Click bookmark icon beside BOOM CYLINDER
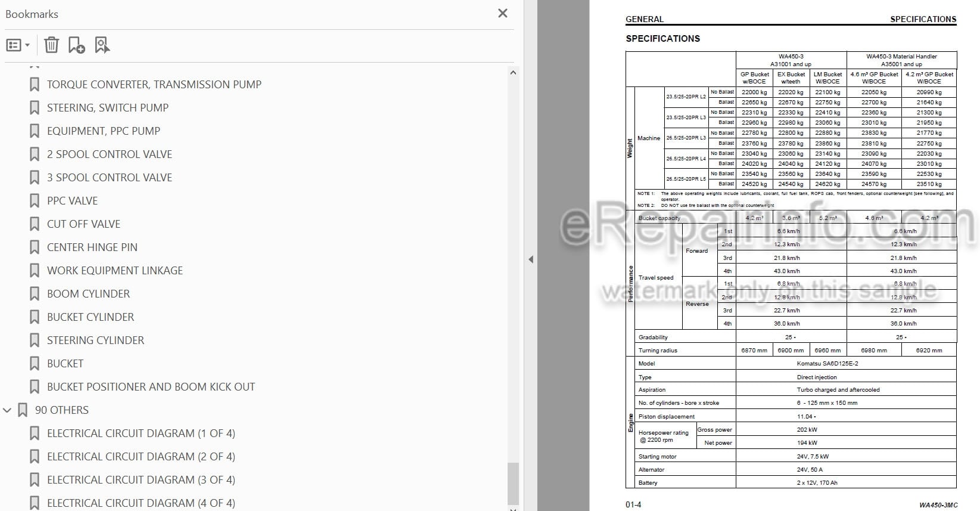This screenshot has height=511, width=980. click(x=35, y=294)
